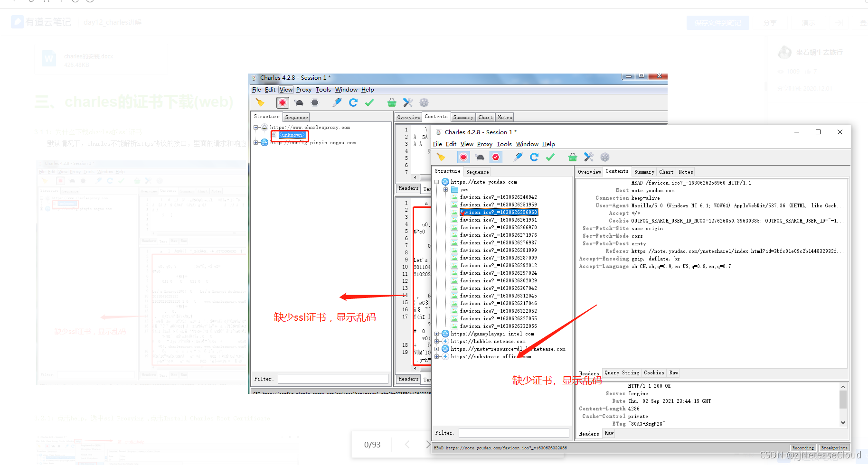Expand the yws folder node

[446, 190]
